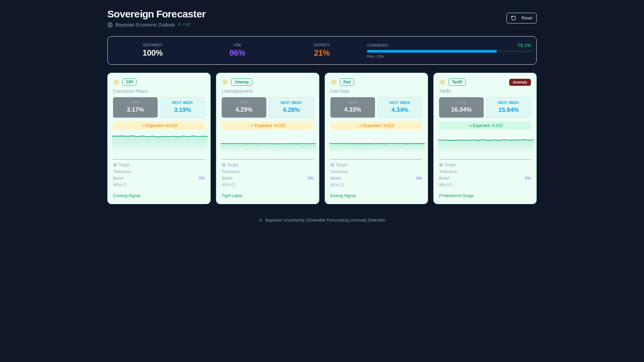Image resolution: width=644 pixels, height=362 pixels.
Task: Click the 95% CI label in Unemployment card
Action: (x=228, y=185)
